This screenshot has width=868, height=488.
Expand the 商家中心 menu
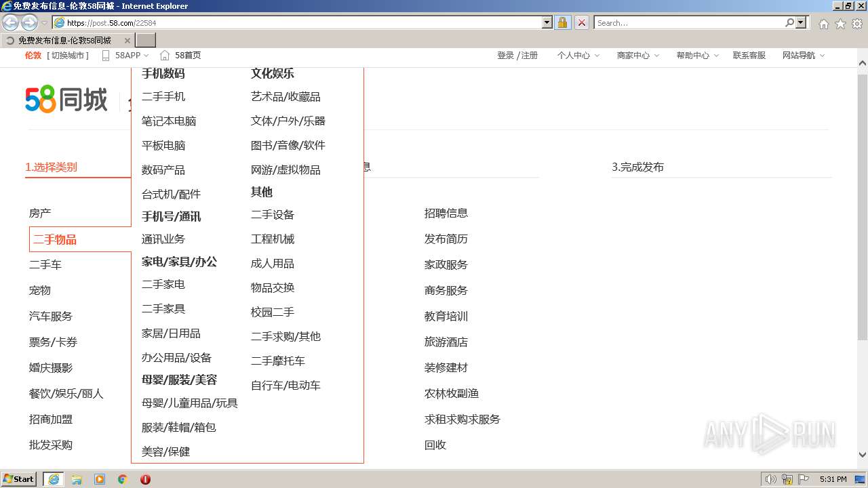pos(656,56)
